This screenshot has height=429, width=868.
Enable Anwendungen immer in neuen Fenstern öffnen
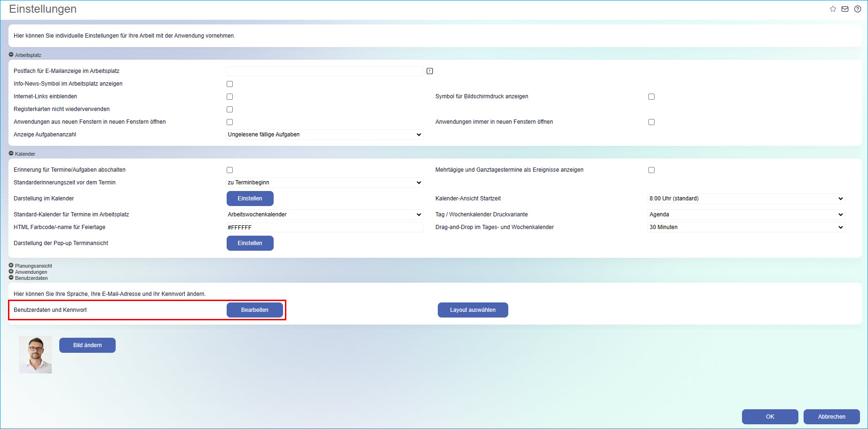tap(652, 122)
